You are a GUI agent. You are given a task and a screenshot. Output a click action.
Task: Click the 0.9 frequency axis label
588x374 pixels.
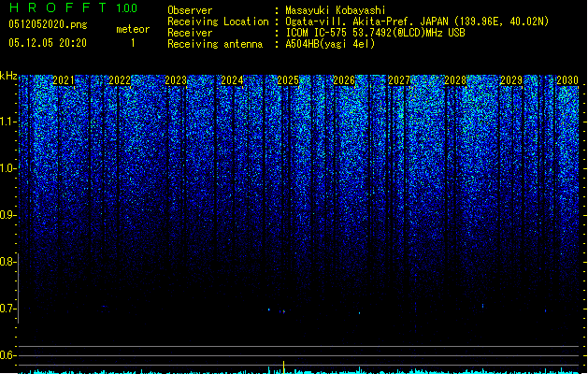[8, 215]
